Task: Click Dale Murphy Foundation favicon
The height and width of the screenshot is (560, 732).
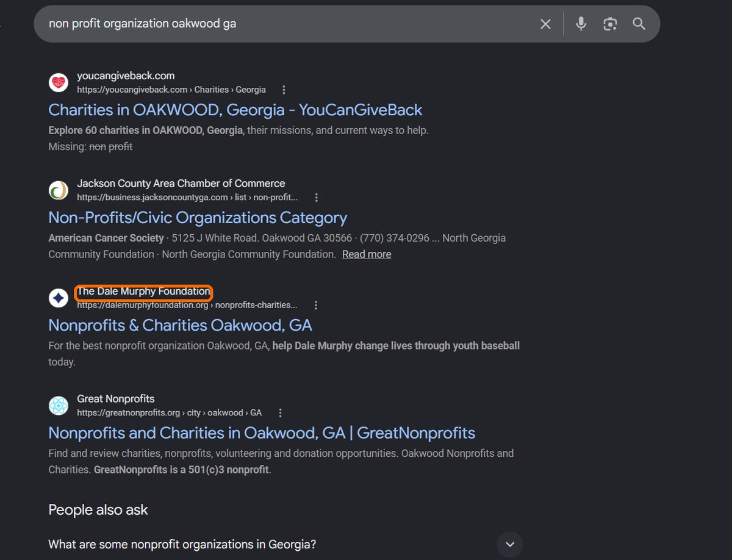Action: coord(59,298)
